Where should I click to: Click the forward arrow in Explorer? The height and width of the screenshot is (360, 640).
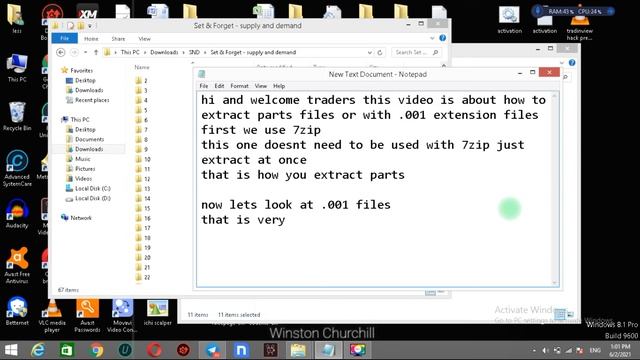(x=74, y=52)
